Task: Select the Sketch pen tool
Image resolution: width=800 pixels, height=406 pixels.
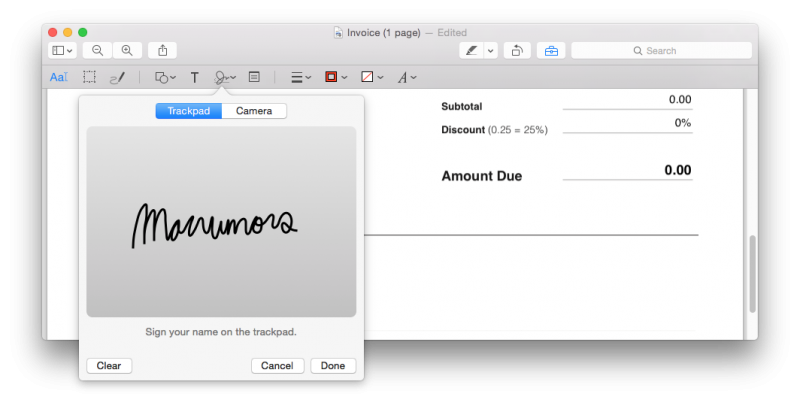Action: tap(117, 77)
